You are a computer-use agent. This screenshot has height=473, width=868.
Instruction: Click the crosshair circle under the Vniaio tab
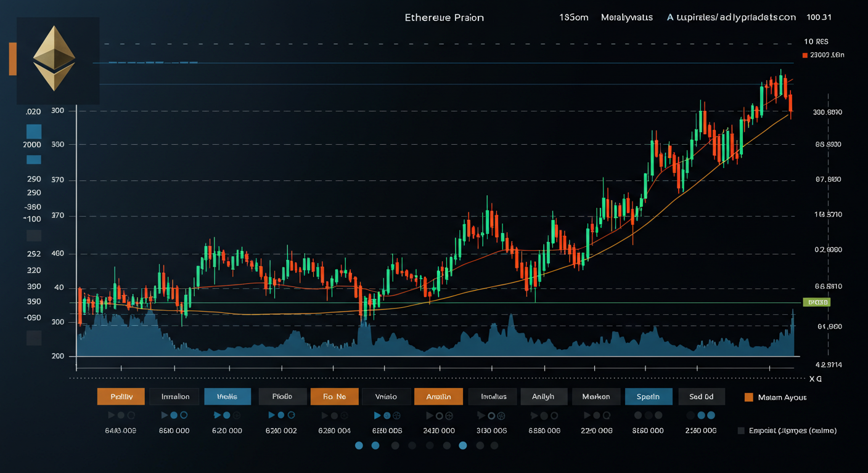pos(397,416)
